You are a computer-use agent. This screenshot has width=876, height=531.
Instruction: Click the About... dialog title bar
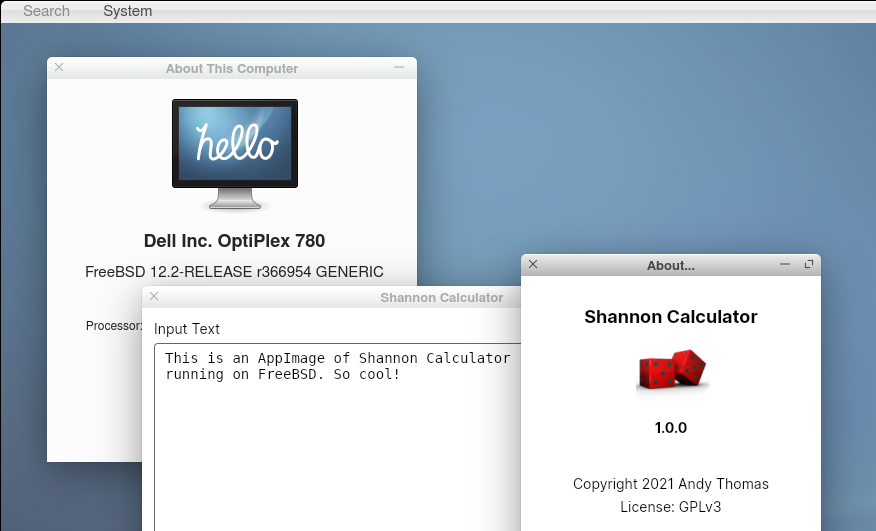670,266
